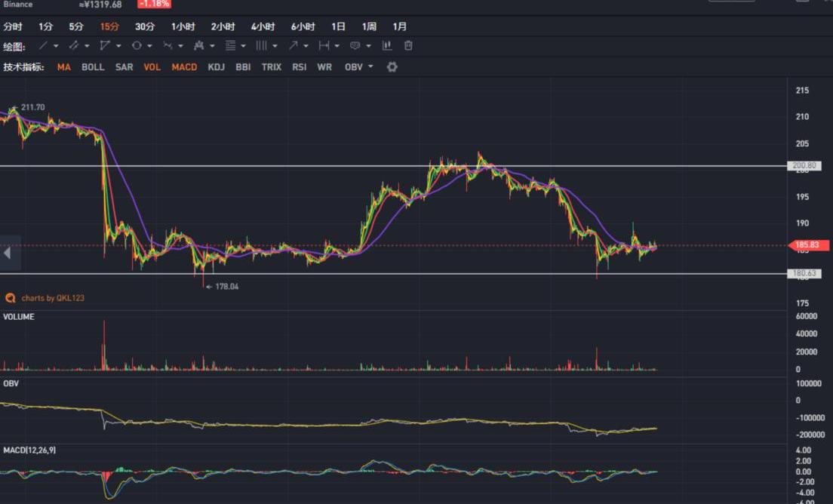The height and width of the screenshot is (504, 833).
Task: Turn on the RSI indicator
Action: click(299, 67)
